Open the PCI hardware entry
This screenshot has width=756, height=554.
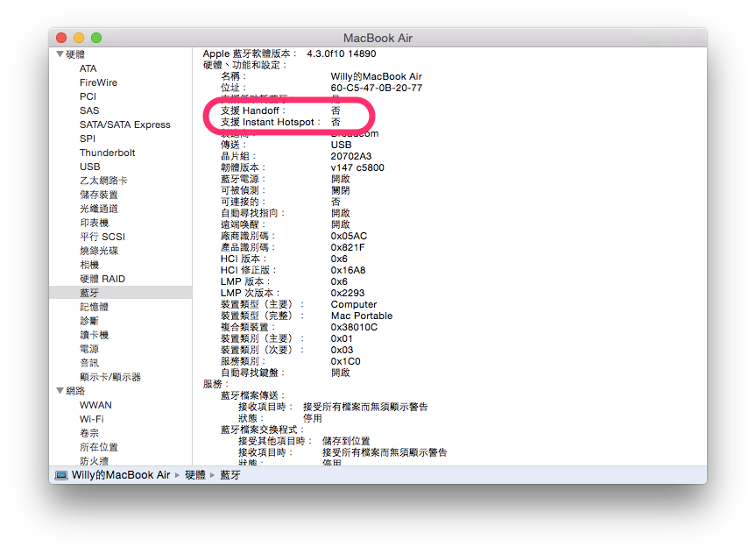click(88, 96)
